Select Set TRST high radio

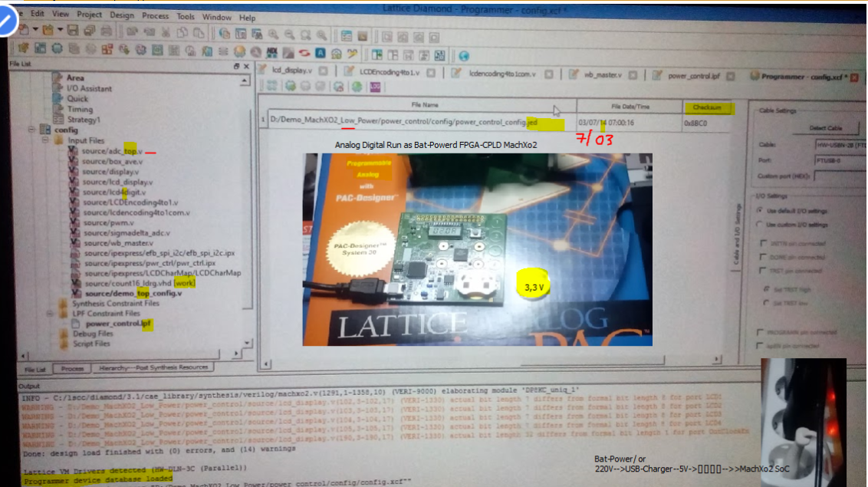(767, 289)
